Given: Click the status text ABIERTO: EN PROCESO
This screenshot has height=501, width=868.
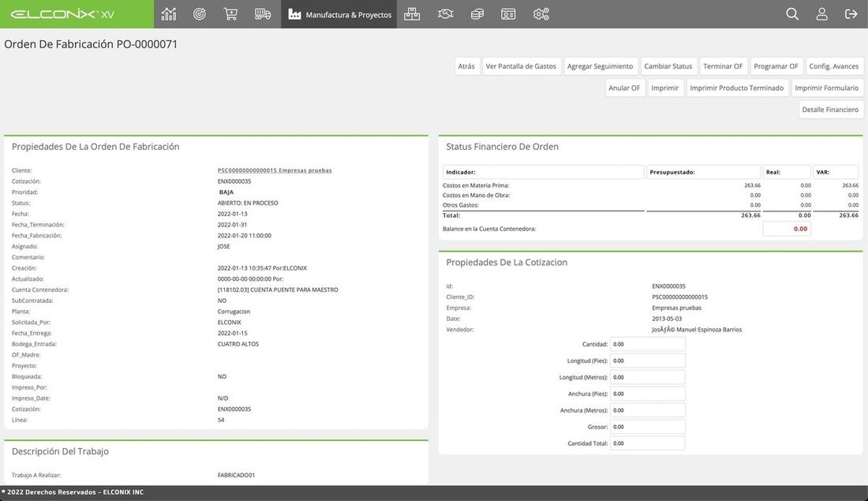Looking at the screenshot, I should coord(248,204).
